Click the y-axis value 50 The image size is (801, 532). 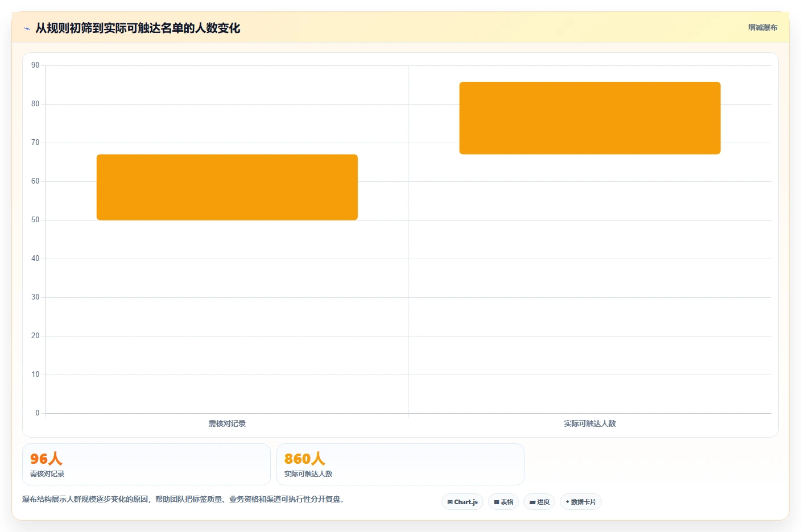click(x=35, y=220)
